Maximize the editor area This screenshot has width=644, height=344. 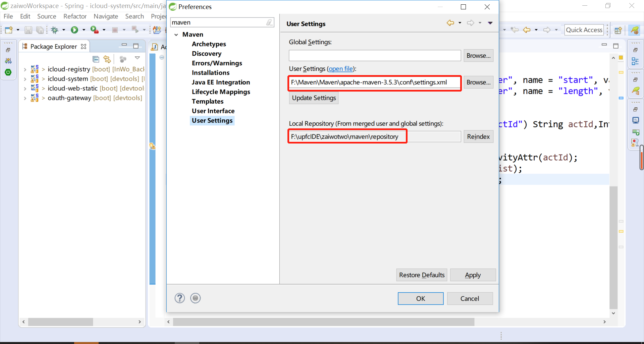pyautogui.click(x=616, y=46)
